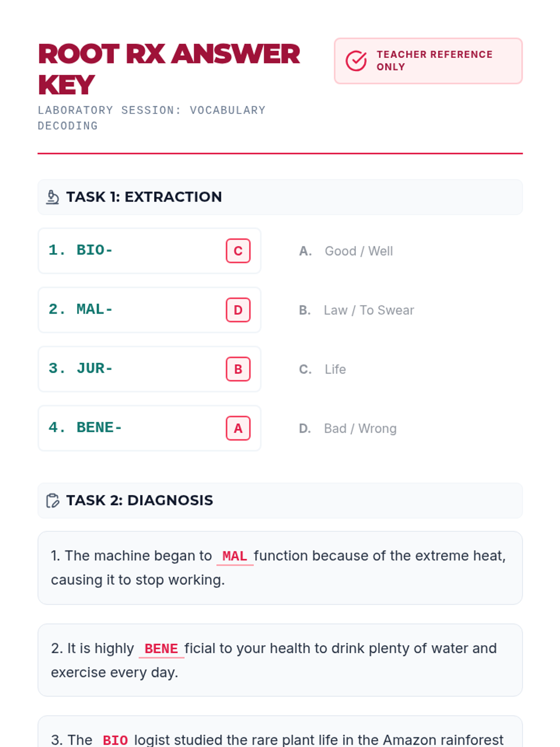This screenshot has width=560, height=747.
Task: Click the answer letter A badge for BENE-
Action: pyautogui.click(x=238, y=428)
